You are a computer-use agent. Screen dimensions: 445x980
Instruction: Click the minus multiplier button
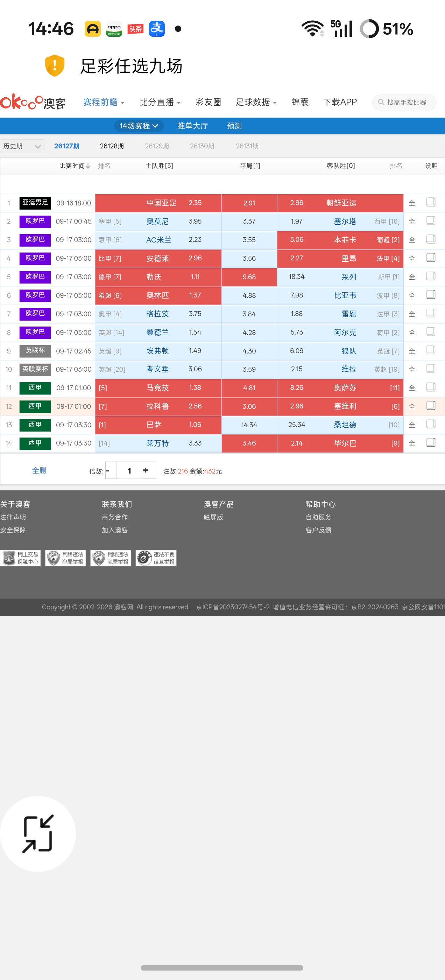[111, 471]
